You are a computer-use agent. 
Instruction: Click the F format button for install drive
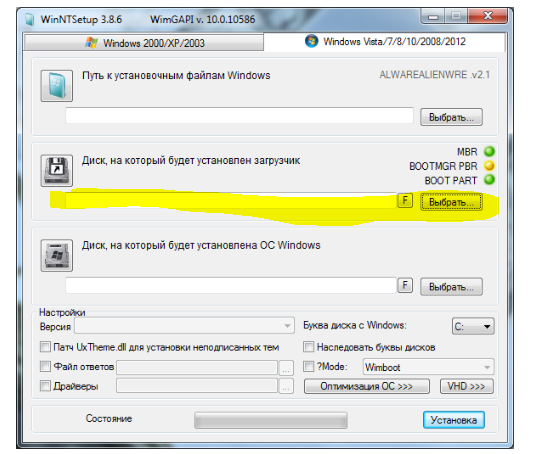pyautogui.click(x=405, y=285)
